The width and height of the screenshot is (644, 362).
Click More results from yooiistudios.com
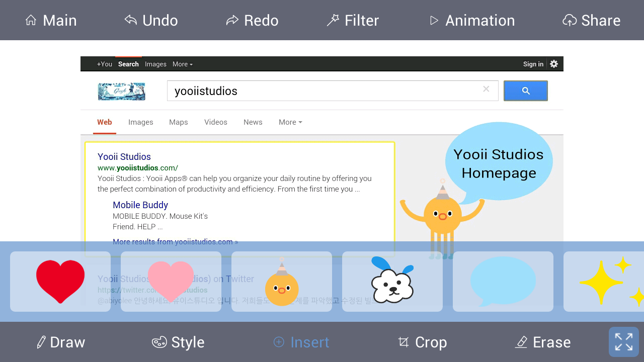tap(175, 242)
